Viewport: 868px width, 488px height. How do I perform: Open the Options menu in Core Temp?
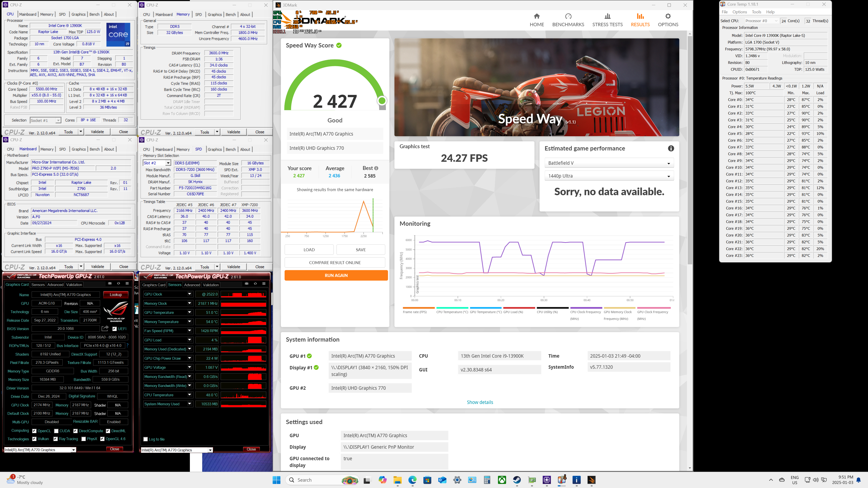(x=739, y=12)
